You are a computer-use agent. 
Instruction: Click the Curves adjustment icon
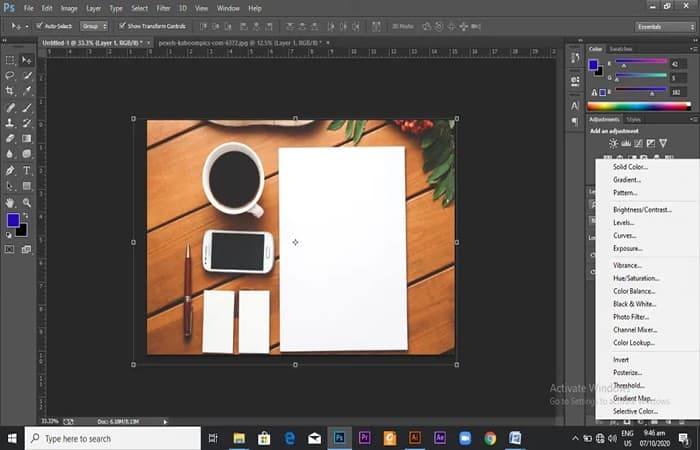coord(638,143)
